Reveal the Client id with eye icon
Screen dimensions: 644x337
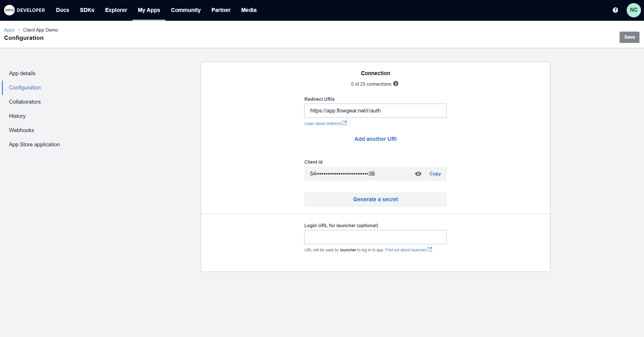(418, 174)
